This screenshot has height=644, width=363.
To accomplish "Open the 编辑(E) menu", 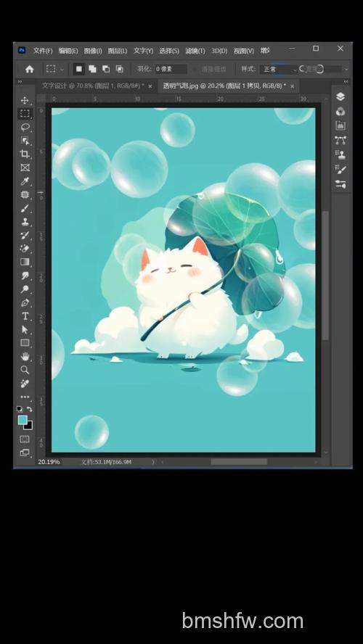I will (x=68, y=51).
